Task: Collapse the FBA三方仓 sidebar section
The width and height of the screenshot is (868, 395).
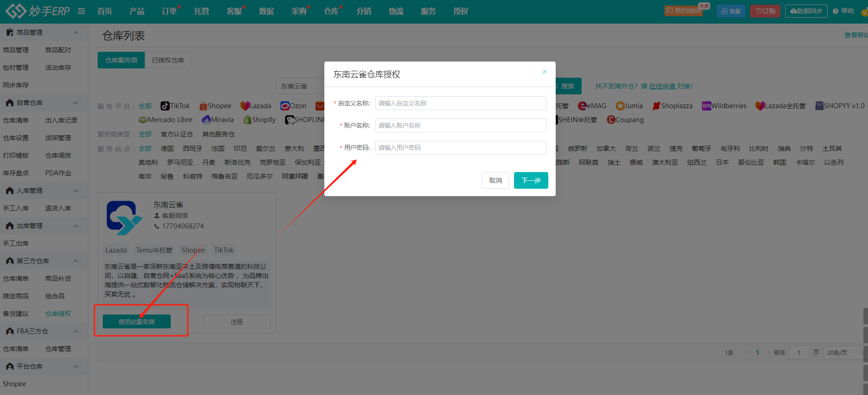Action: pos(76,331)
